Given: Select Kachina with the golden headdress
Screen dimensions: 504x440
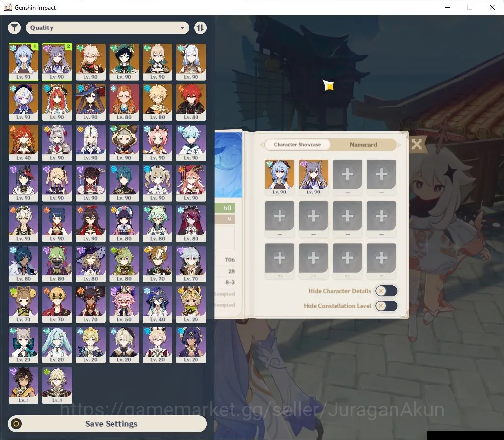Looking at the screenshot, I should (x=191, y=304).
